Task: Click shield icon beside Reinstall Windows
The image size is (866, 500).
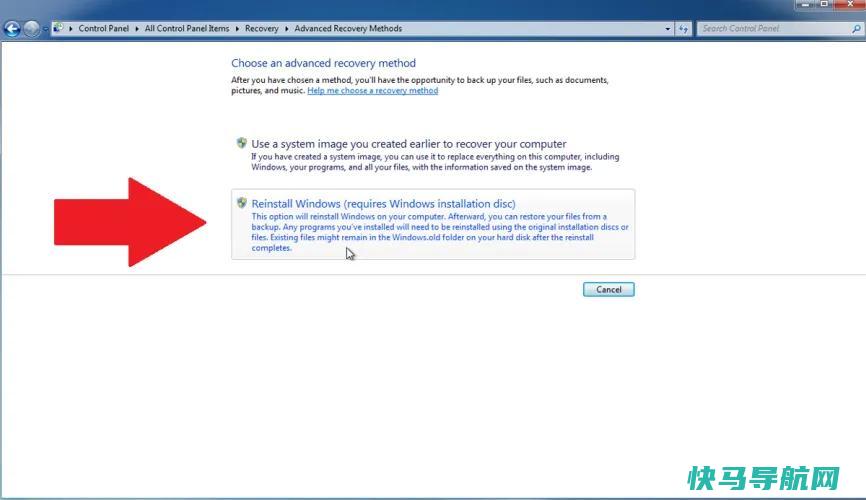Action: [x=241, y=203]
